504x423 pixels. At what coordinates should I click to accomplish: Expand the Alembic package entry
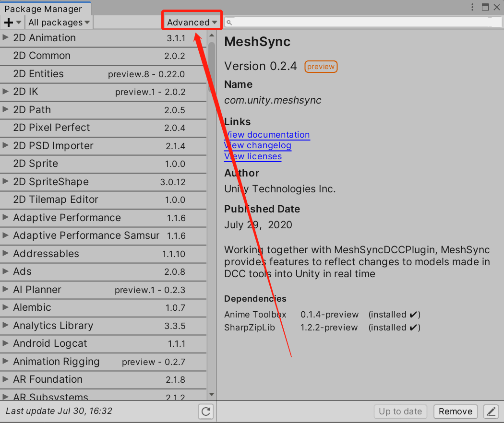coord(6,307)
